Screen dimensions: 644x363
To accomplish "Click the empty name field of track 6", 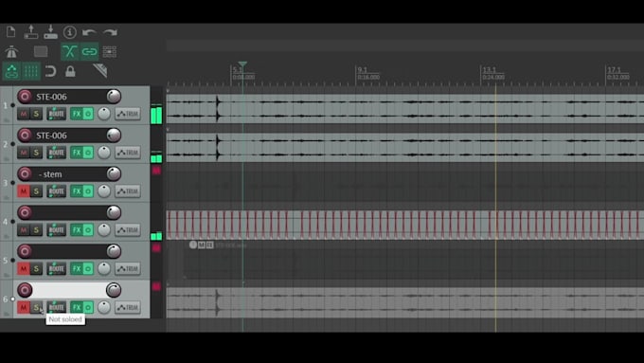I will coord(69,290).
